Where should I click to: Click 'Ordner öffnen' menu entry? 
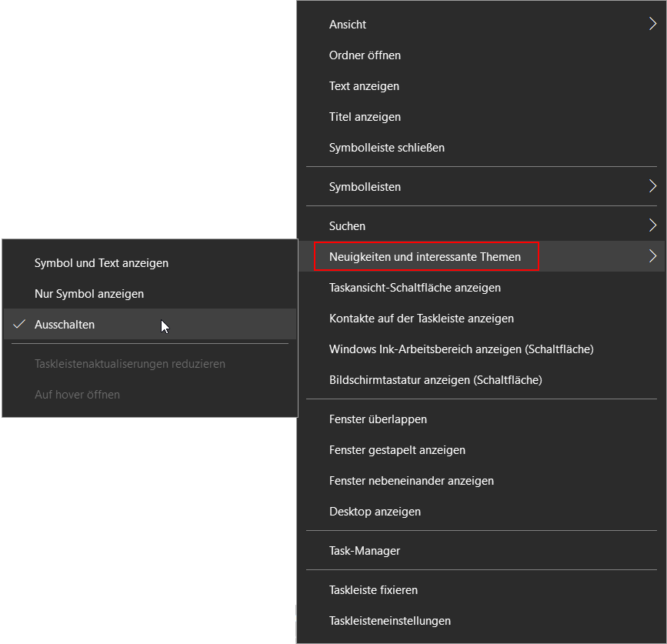[x=365, y=55]
